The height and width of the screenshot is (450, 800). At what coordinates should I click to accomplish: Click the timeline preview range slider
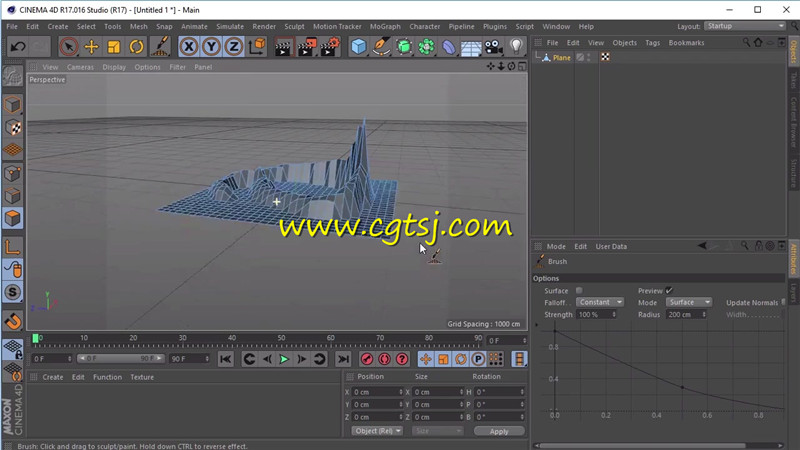pos(120,359)
